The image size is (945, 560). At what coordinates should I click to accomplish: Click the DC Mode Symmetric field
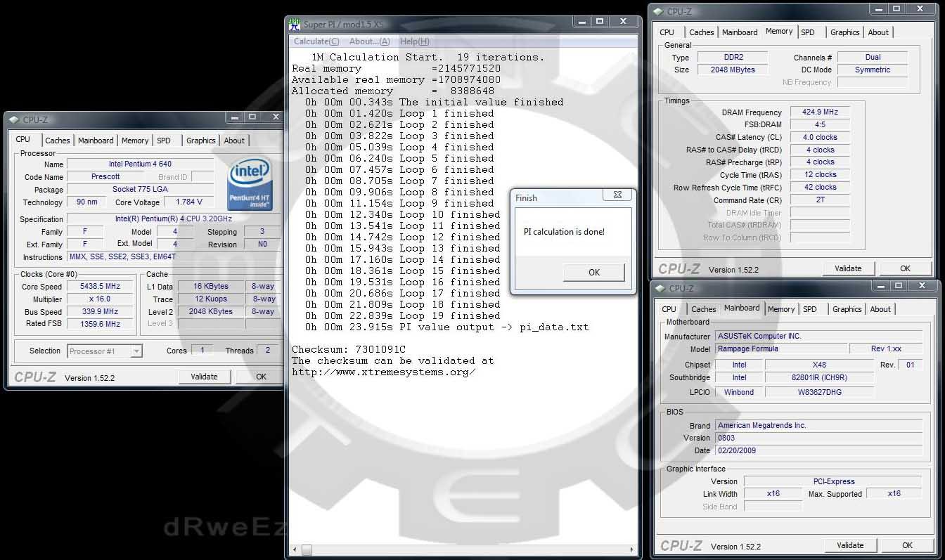pyautogui.click(x=873, y=70)
